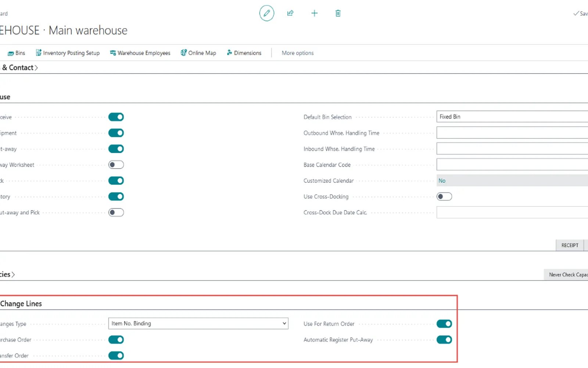Image resolution: width=588 pixels, height=368 pixels.
Task: Click the Default Bin Selection field
Action: (x=512, y=117)
